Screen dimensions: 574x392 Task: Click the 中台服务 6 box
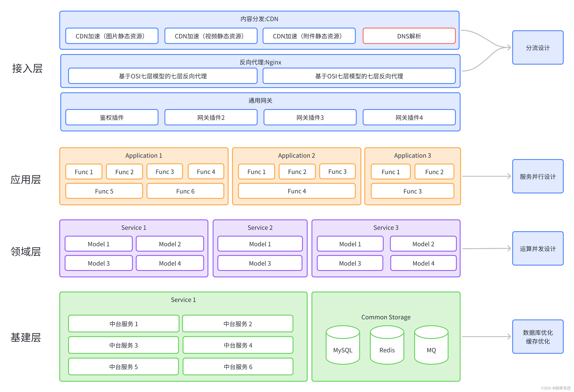pyautogui.click(x=238, y=367)
